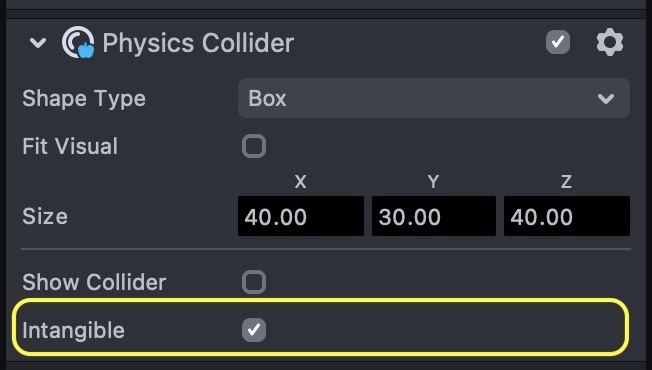Click the Size Z input field

click(567, 216)
